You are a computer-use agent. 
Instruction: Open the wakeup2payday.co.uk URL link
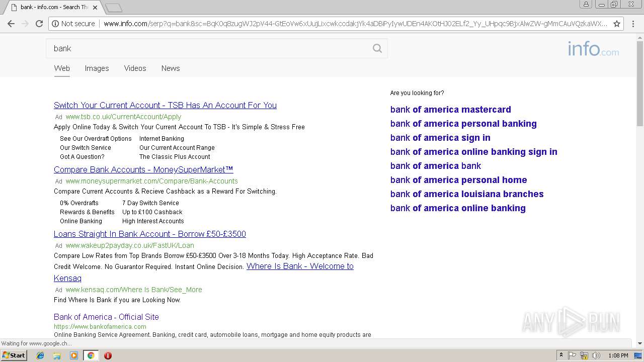[130, 245]
